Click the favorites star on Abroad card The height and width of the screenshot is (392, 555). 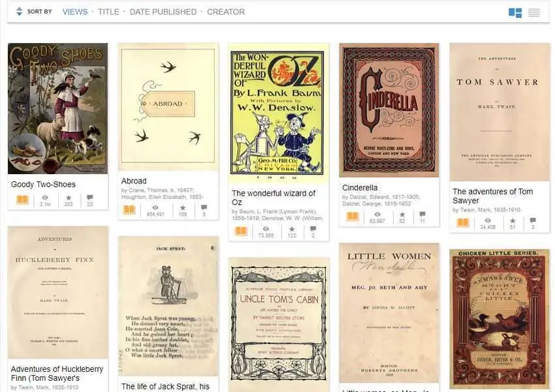click(183, 207)
